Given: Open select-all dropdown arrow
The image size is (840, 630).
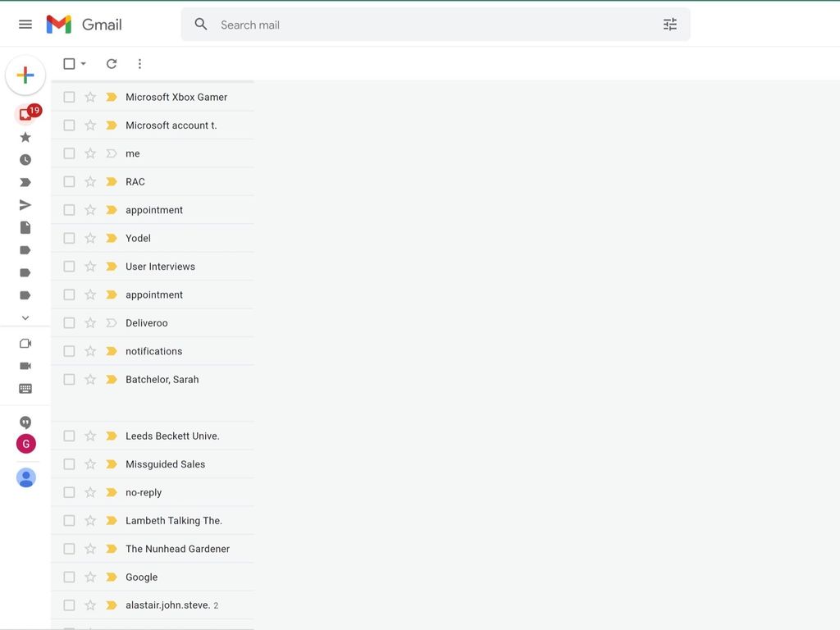Looking at the screenshot, I should pyautogui.click(x=83, y=64).
